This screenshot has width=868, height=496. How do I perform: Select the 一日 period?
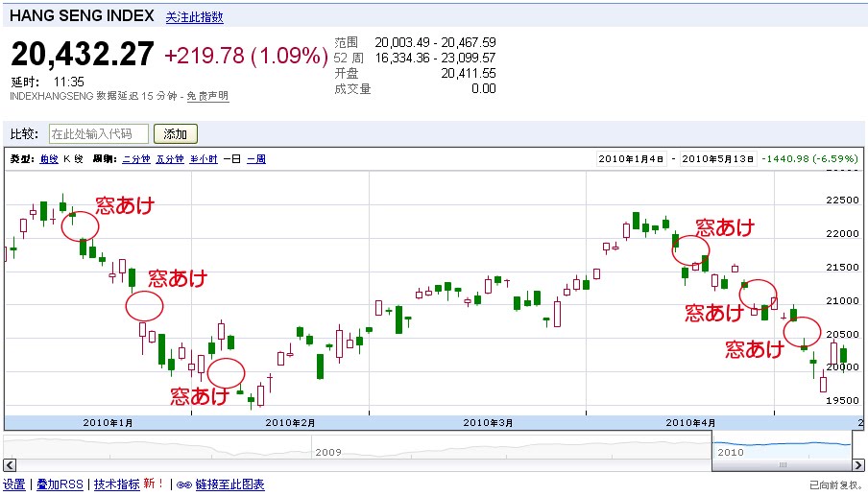232,159
